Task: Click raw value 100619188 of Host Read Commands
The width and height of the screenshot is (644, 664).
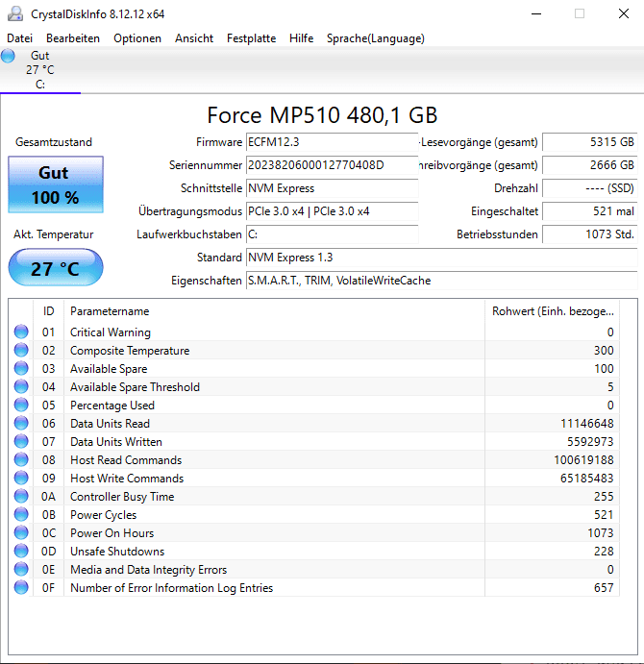Action: (583, 460)
